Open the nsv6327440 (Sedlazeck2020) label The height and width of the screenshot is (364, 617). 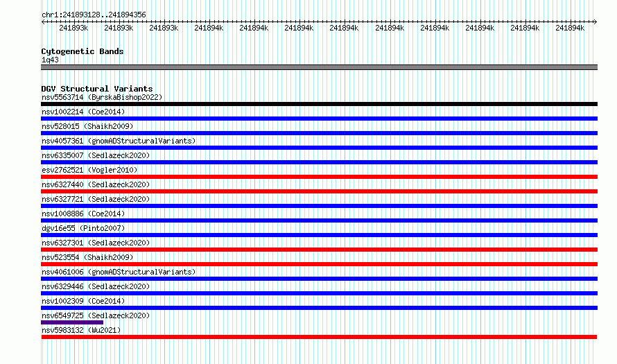tap(96, 184)
